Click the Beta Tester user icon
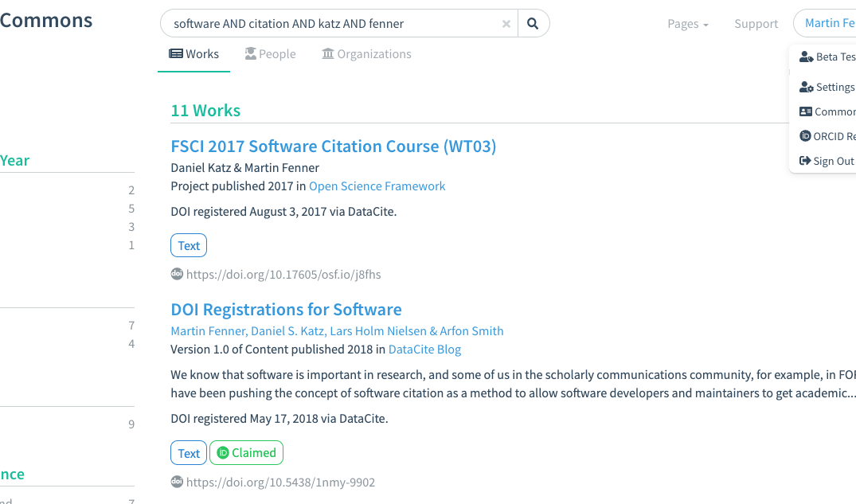The width and height of the screenshot is (856, 504). (806, 57)
